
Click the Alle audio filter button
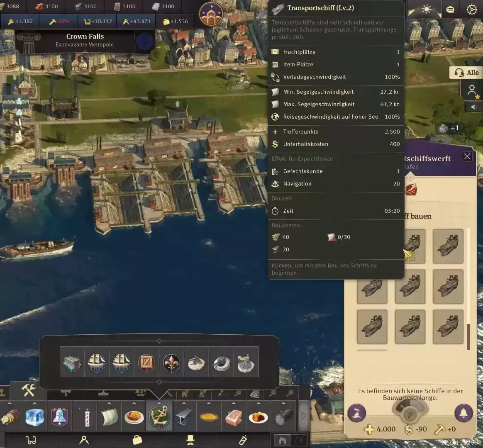click(466, 73)
